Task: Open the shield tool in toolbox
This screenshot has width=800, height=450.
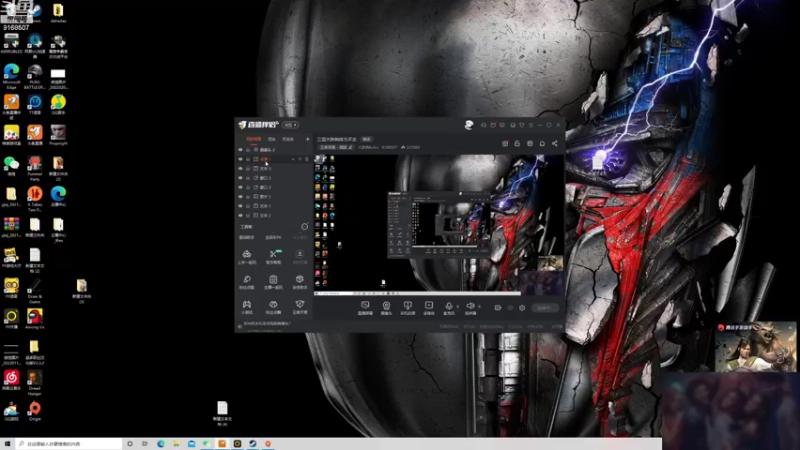Action: [x=300, y=307]
